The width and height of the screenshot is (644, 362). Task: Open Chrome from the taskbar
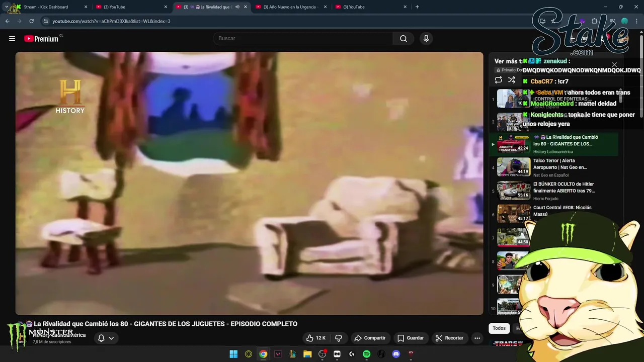click(x=263, y=354)
